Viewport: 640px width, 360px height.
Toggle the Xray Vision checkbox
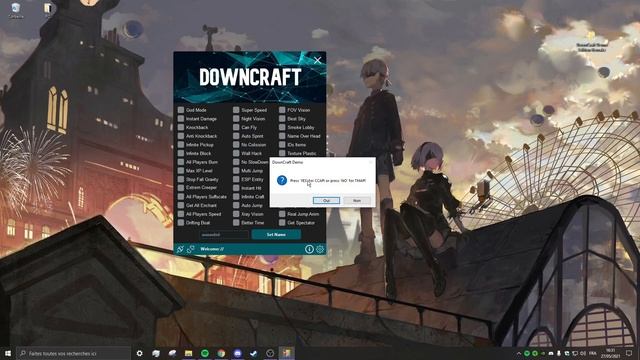pyautogui.click(x=236, y=214)
